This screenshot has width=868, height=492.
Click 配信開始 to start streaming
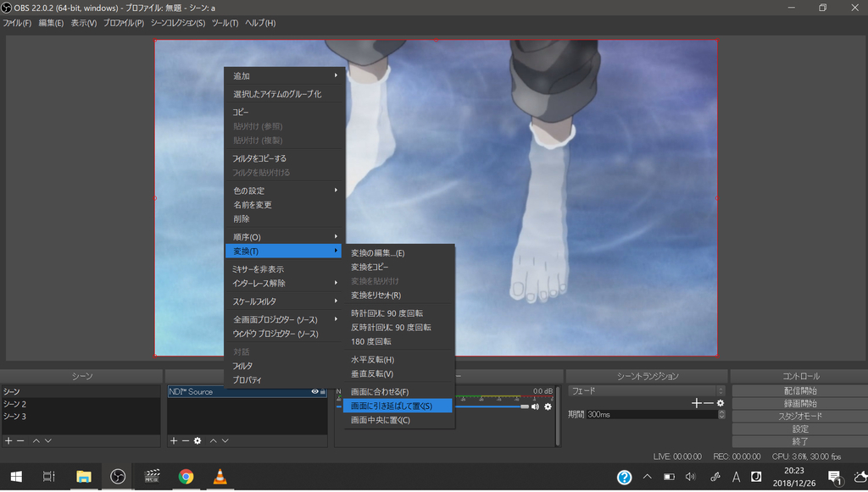[800, 391]
